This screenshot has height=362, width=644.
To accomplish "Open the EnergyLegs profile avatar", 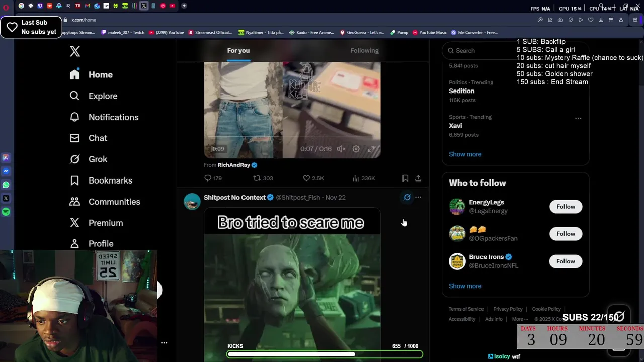I will pyautogui.click(x=457, y=207).
